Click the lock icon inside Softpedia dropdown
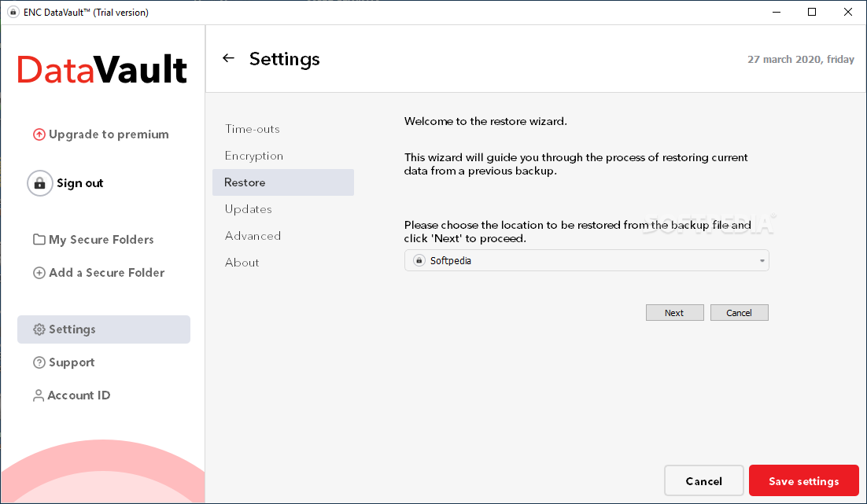 click(x=419, y=260)
